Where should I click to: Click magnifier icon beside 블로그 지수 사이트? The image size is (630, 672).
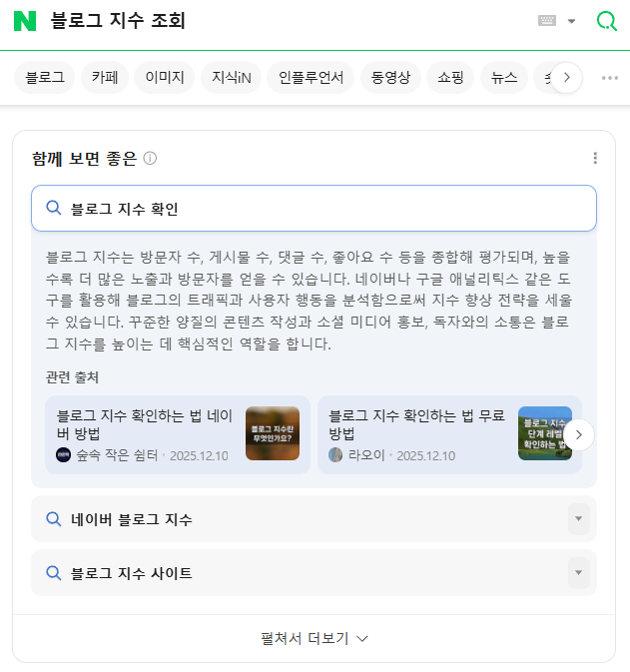coord(54,573)
